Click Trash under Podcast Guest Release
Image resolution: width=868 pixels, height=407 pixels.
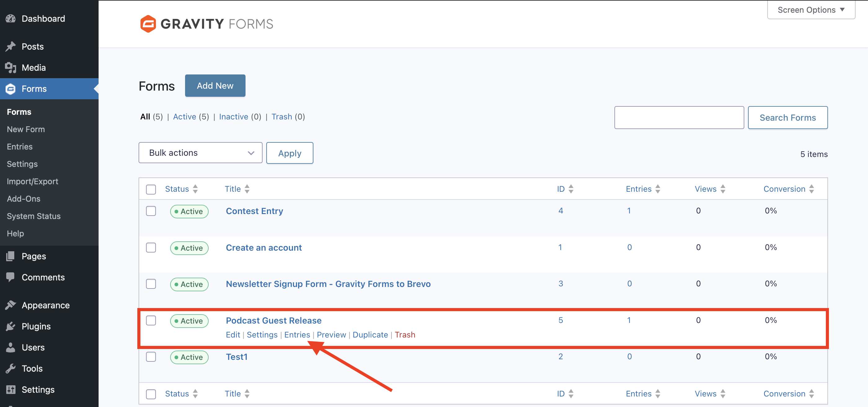pos(405,335)
